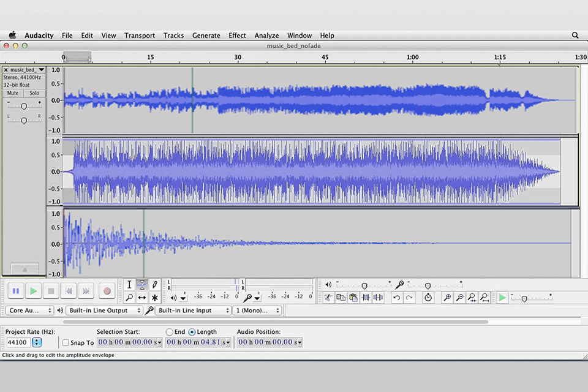Viewport: 588px width, 392px height.
Task: Click the Trim audio icon
Action: pyautogui.click(x=366, y=298)
